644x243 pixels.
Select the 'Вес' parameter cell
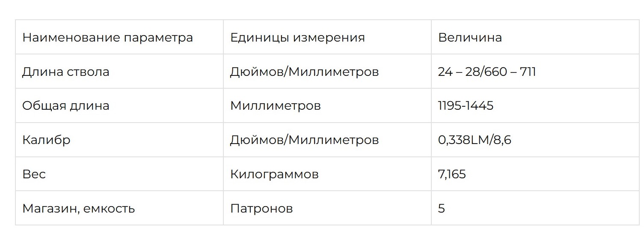(x=119, y=174)
